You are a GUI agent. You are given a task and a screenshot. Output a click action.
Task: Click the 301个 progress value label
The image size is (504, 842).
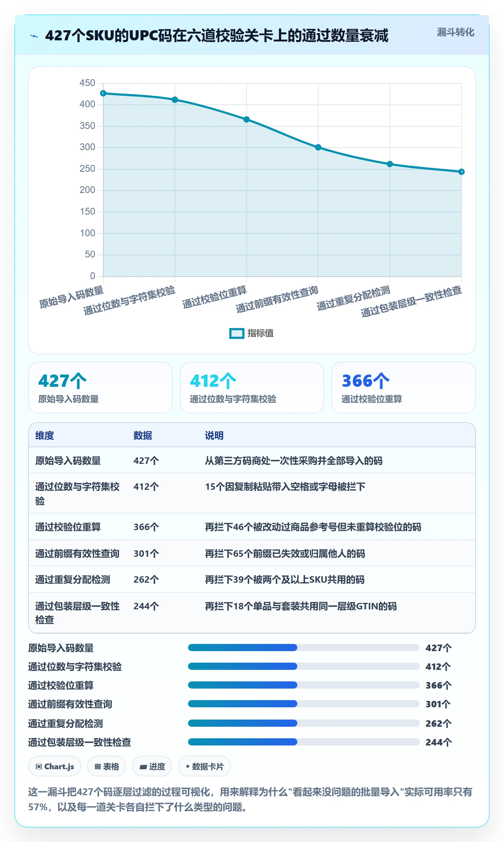point(438,704)
